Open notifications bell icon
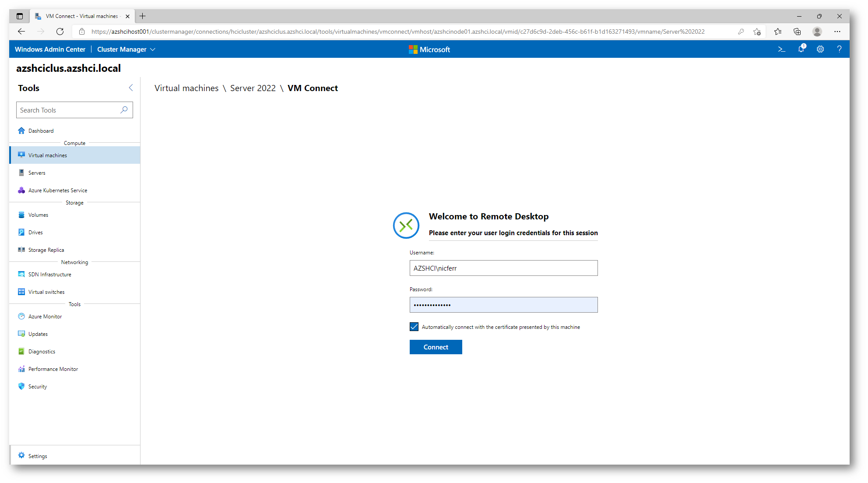This screenshot has height=483, width=868. [801, 49]
